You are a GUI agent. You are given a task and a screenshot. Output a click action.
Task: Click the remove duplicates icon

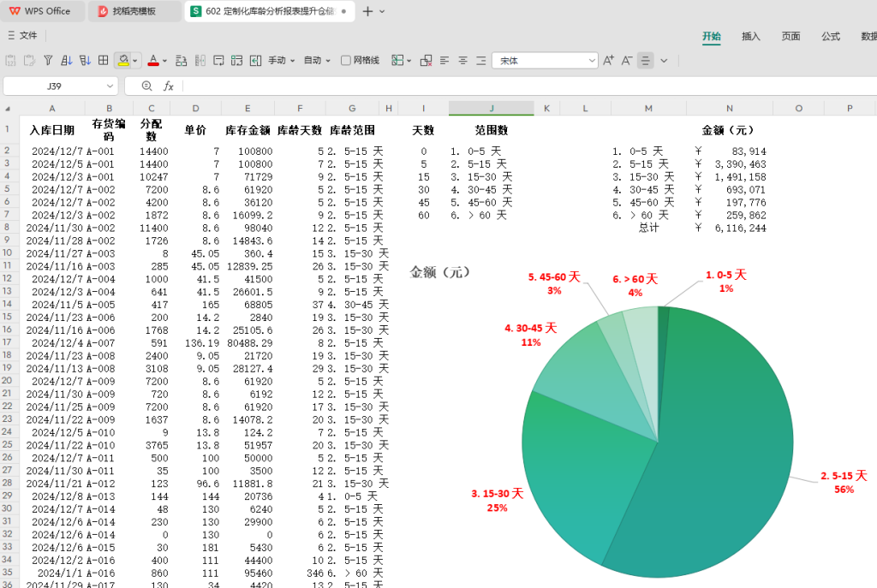[x=427, y=61]
